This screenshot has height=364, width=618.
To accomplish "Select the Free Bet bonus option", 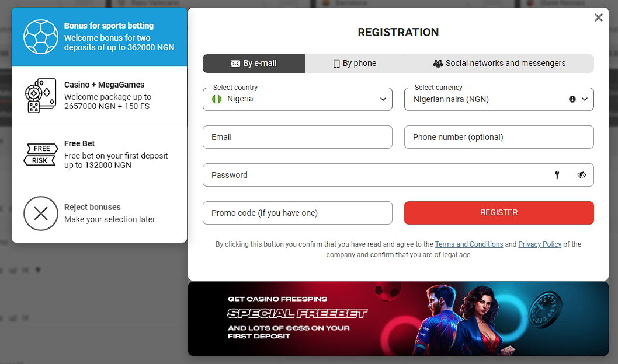I will [99, 155].
